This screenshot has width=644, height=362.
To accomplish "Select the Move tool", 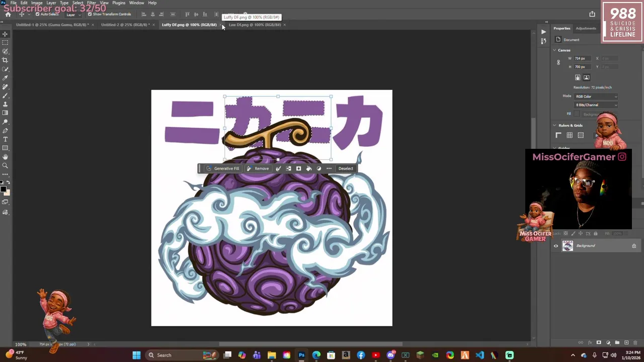I will 5,34.
